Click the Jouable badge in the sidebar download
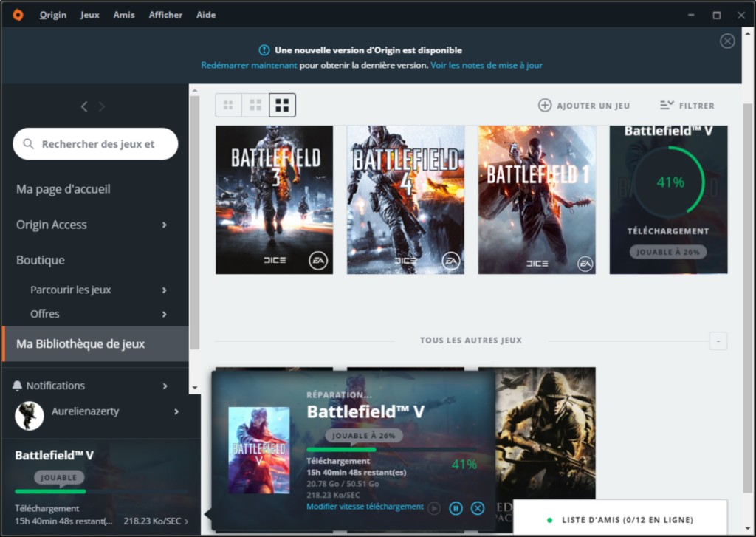 [x=59, y=478]
